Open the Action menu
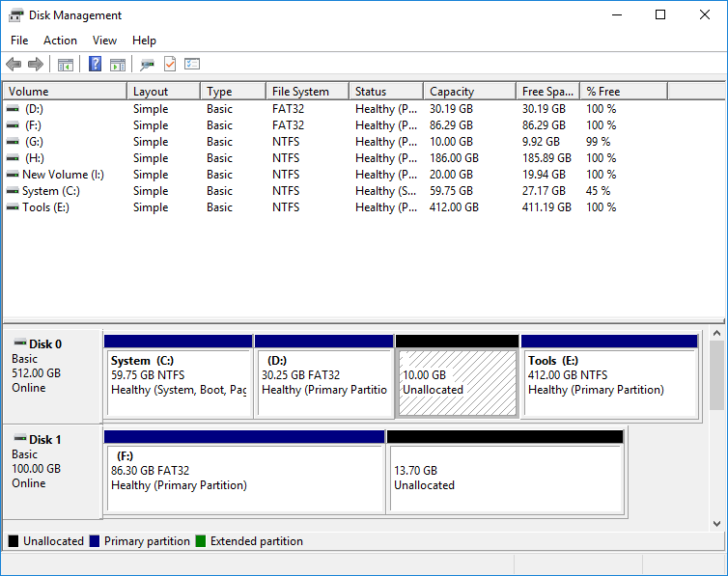 pyautogui.click(x=60, y=41)
